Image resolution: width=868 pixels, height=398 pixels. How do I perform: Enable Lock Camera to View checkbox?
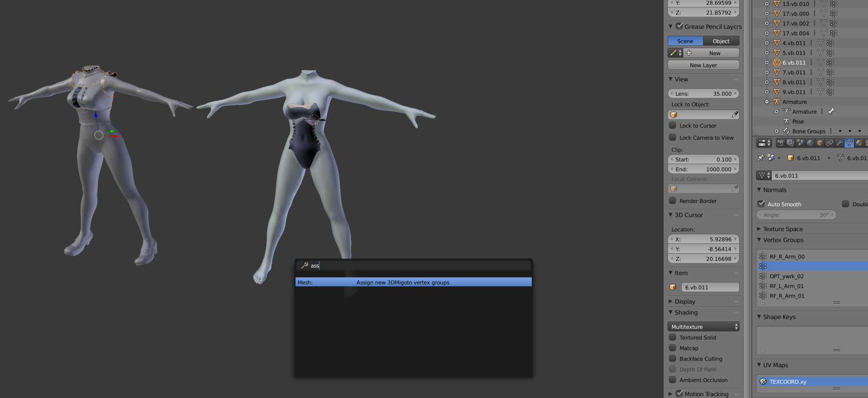[x=673, y=137]
